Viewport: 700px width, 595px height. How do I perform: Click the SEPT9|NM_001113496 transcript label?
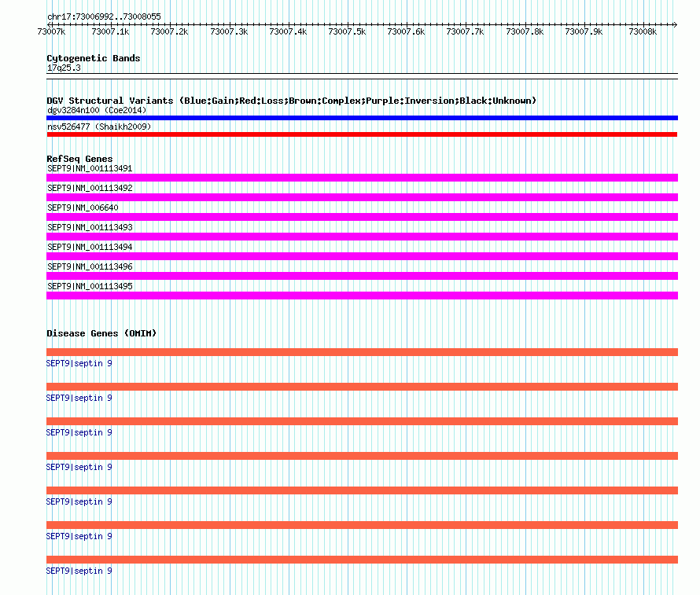(x=90, y=266)
